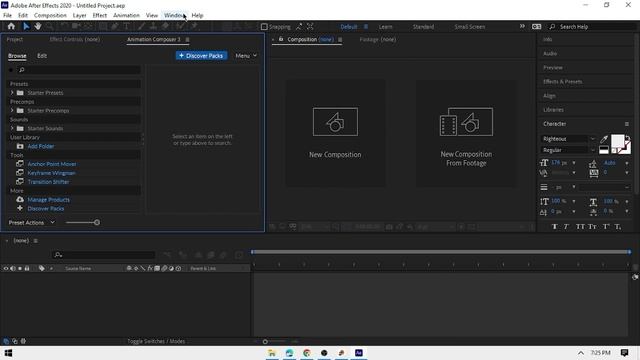Switch to Effect Controls (none) tab

point(75,40)
